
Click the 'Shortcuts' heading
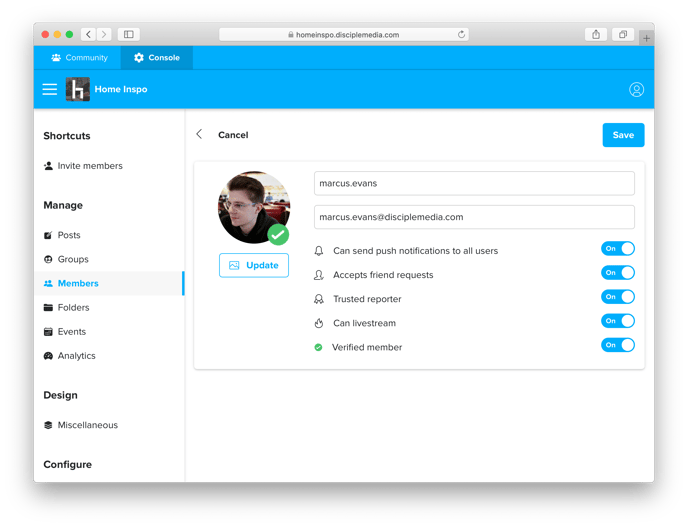coord(67,136)
